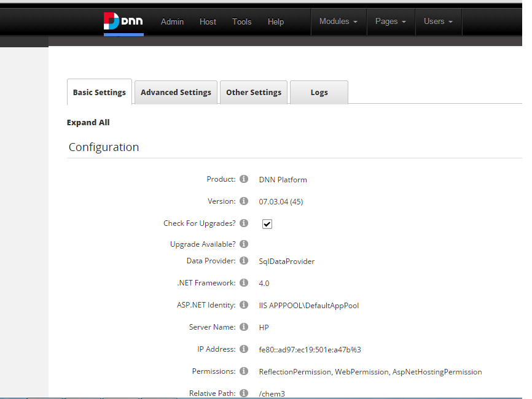Click the Server Name: label
532x399 pixels.
click(x=213, y=327)
